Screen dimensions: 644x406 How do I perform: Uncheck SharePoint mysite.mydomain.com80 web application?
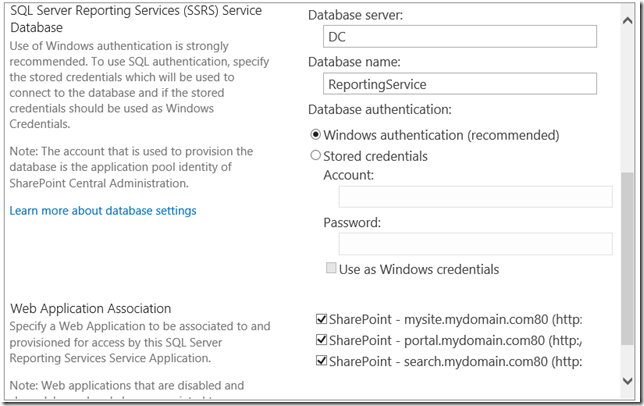click(x=321, y=320)
